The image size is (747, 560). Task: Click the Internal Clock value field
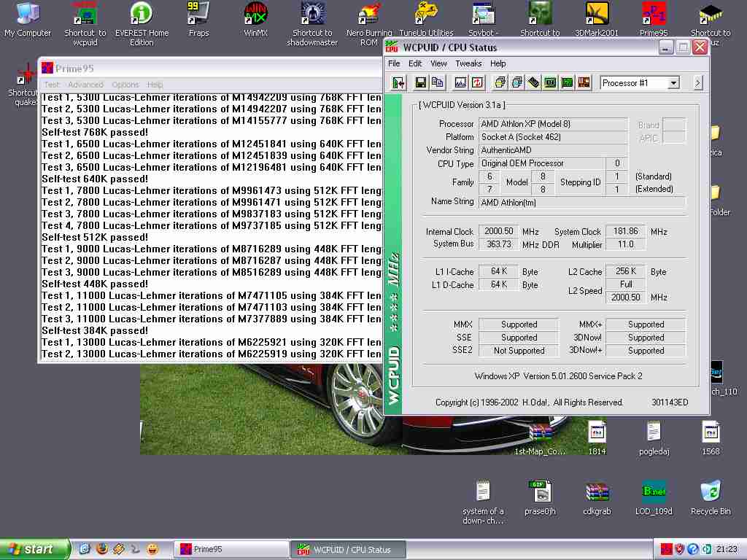(x=499, y=231)
